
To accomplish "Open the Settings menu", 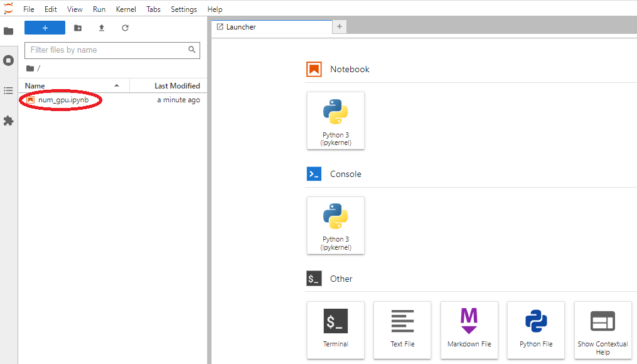I will tap(184, 9).
